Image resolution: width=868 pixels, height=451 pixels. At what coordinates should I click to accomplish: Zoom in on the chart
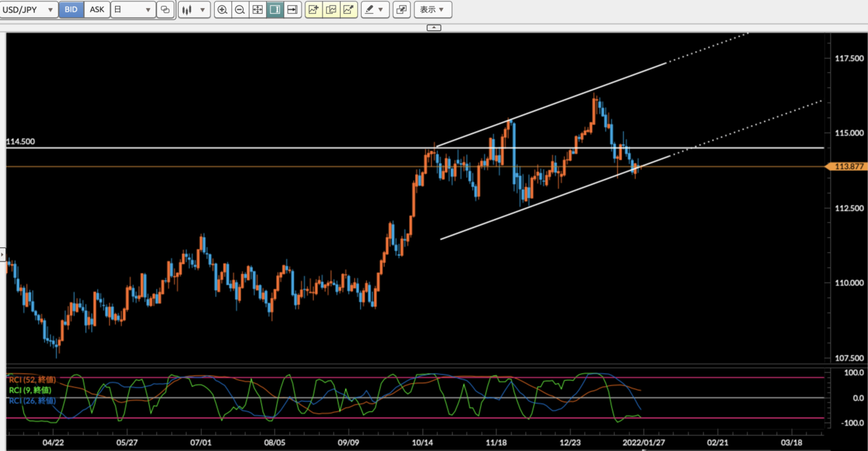point(223,10)
